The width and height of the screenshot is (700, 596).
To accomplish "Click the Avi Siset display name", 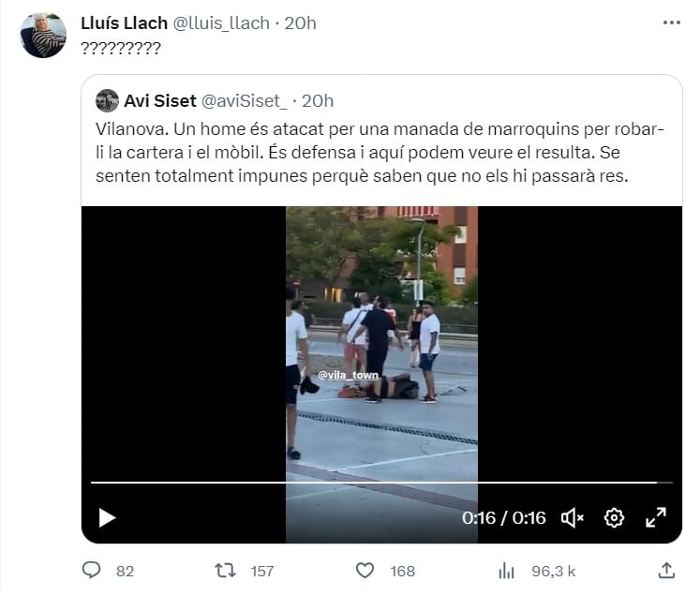I will click(160, 101).
